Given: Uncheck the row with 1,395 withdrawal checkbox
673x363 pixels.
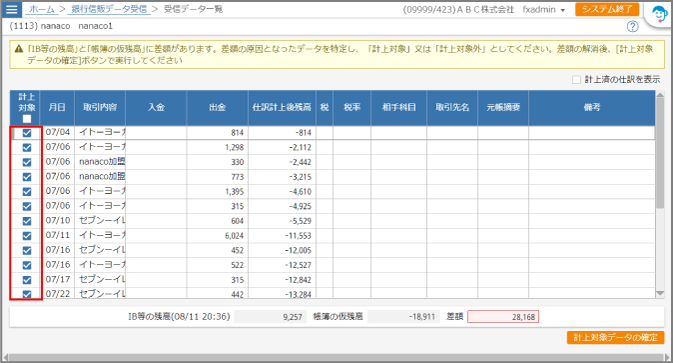Looking at the screenshot, I should 27,192.
